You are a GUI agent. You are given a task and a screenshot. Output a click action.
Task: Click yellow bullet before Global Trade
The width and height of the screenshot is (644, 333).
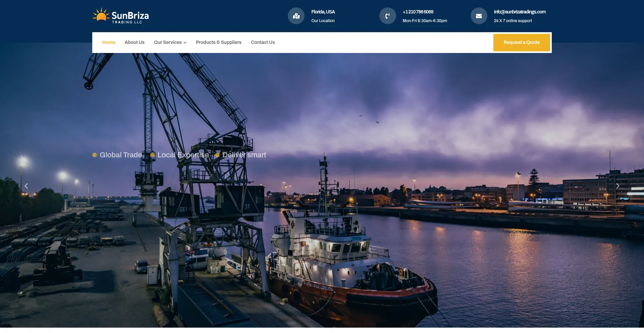coord(95,155)
